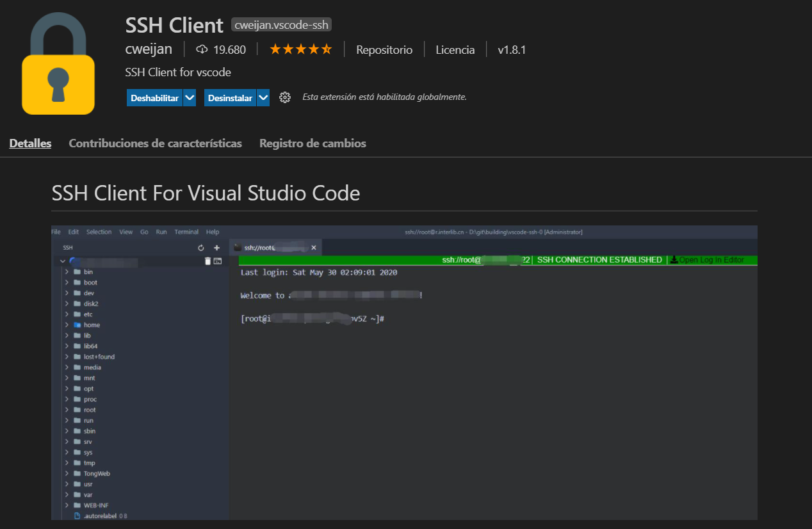Expand the dev folder chevron in preview
The image size is (812, 529).
[67, 293]
